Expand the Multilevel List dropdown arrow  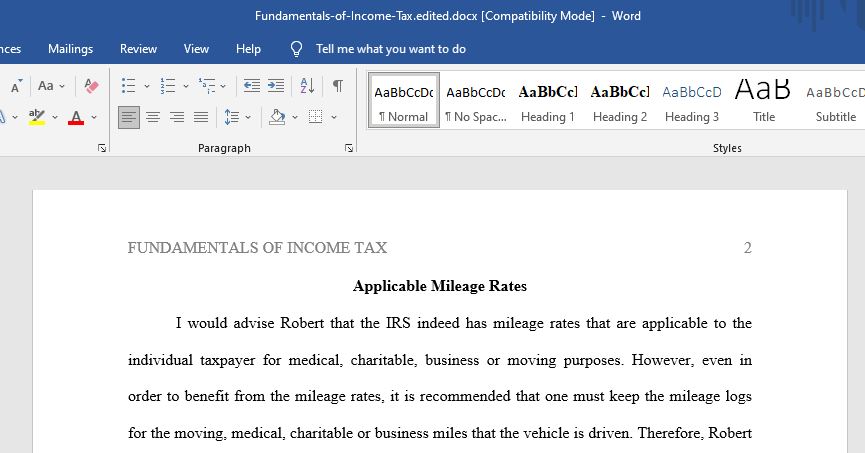pos(223,86)
